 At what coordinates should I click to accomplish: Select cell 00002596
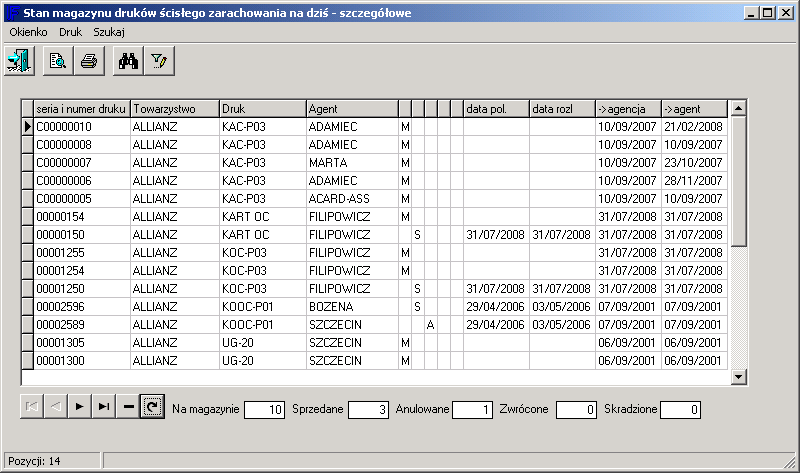pyautogui.click(x=82, y=307)
